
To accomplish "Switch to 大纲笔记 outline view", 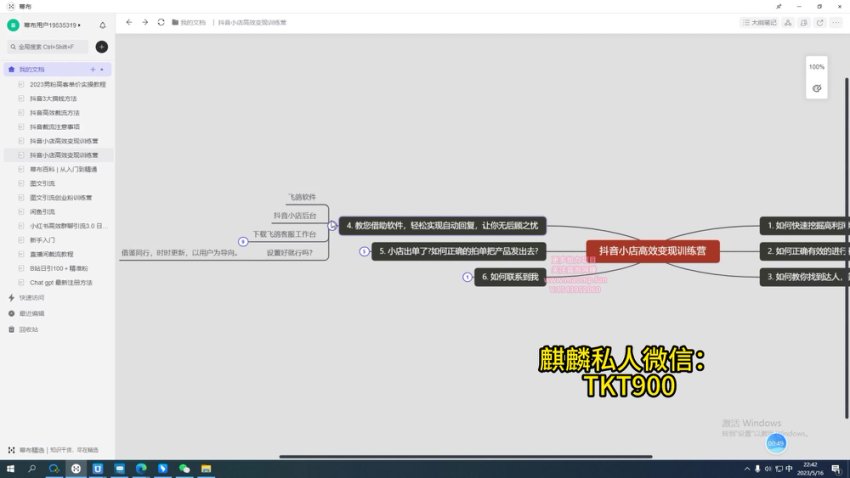I will [x=759, y=22].
